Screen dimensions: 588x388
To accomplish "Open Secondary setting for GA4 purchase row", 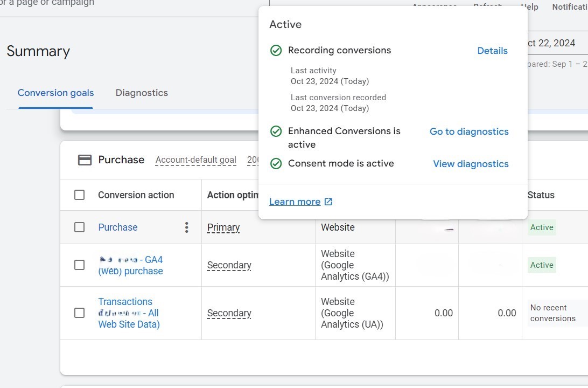I will pos(229,265).
